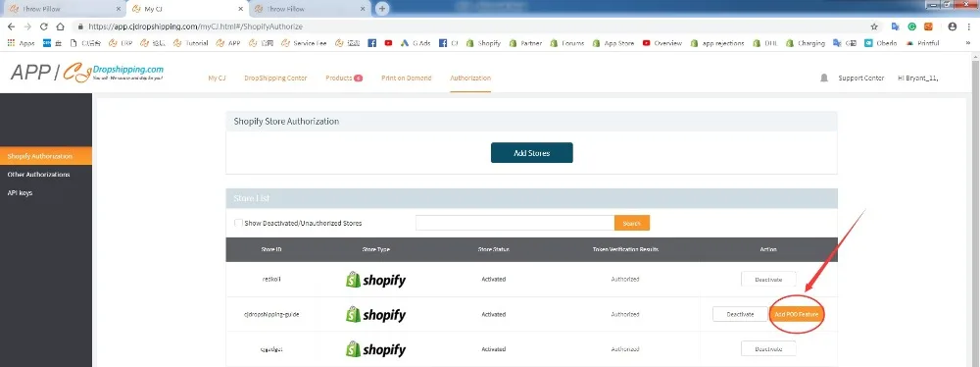Switch to the last Throw Pillow tab
Image resolution: width=980 pixels, height=367 pixels.
[x=310, y=10]
